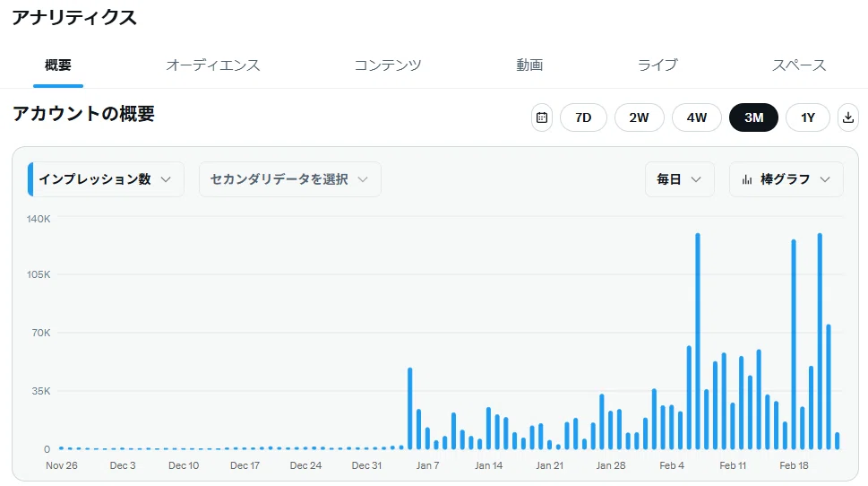Switch to the ライブ tab
Image resolution: width=868 pixels, height=486 pixels.
click(657, 65)
